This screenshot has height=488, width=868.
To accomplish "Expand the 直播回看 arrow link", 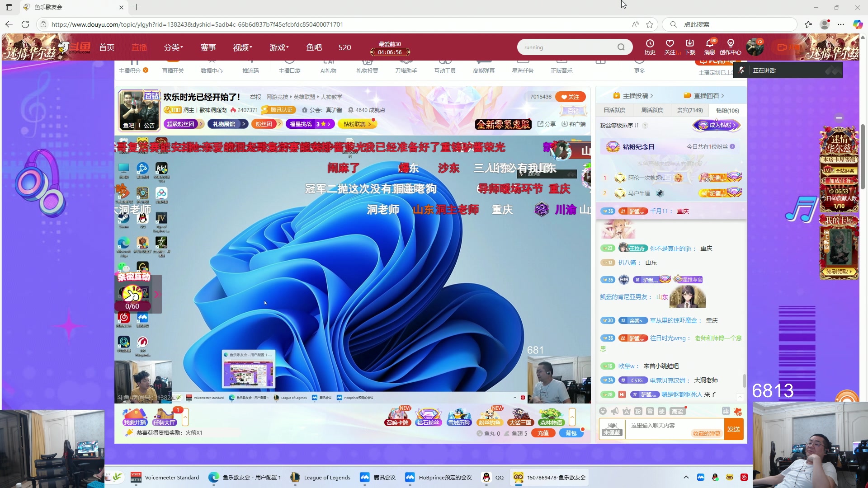I will coord(704,96).
